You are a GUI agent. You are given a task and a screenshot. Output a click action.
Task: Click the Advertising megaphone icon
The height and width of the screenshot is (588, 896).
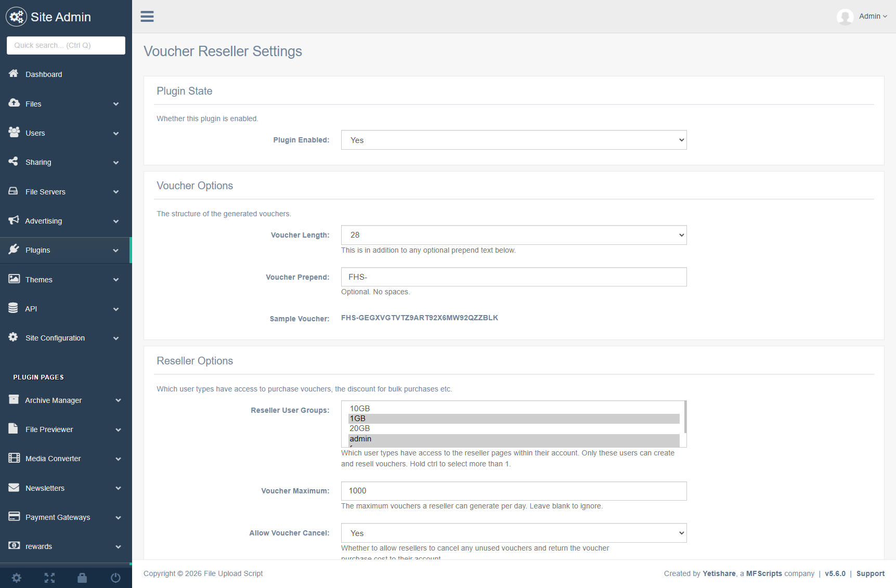click(14, 220)
